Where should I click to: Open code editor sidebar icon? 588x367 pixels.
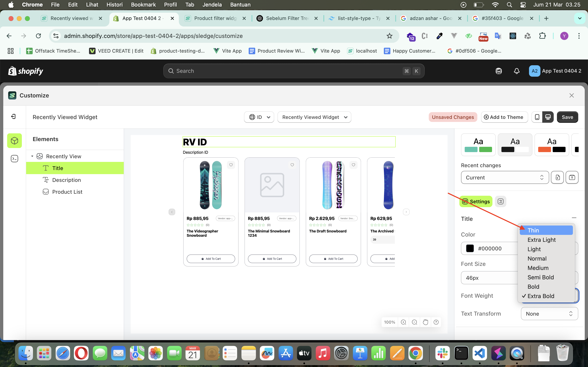click(14, 159)
